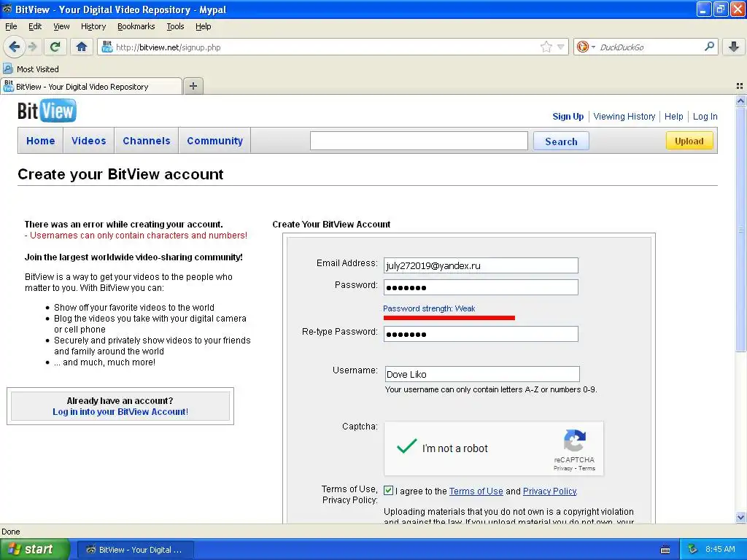Image resolution: width=747 pixels, height=560 pixels.
Task: Click the BitView site favicon in address bar
Action: click(107, 47)
